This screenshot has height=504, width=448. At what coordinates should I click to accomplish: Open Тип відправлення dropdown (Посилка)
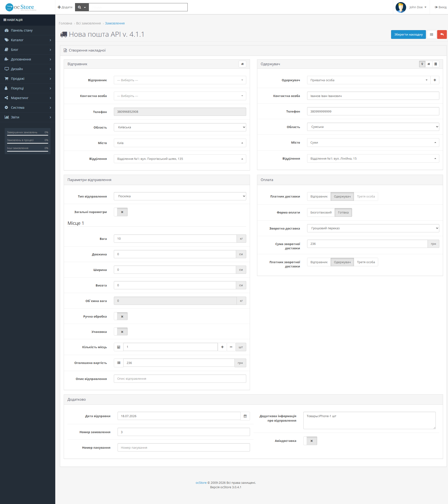[x=180, y=196]
